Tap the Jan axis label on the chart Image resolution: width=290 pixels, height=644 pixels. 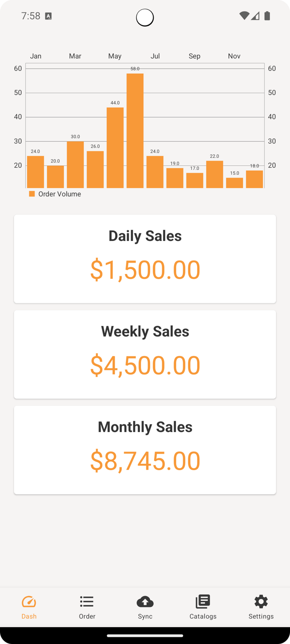(x=36, y=56)
